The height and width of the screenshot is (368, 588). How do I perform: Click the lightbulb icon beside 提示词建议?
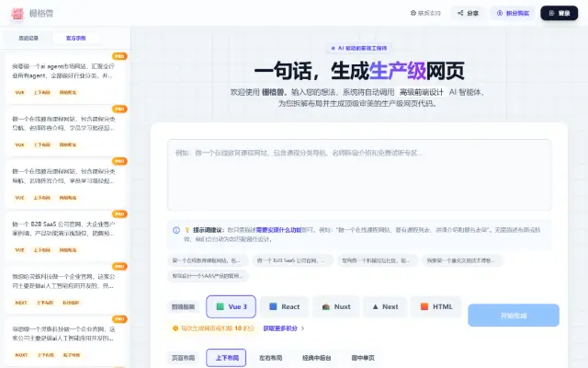click(x=187, y=230)
